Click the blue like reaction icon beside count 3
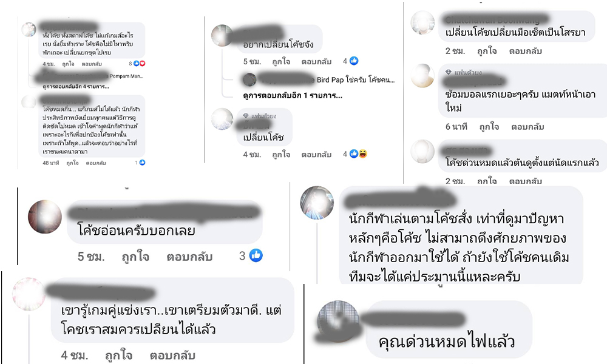Screen dimensions: 607x364 [256, 255]
